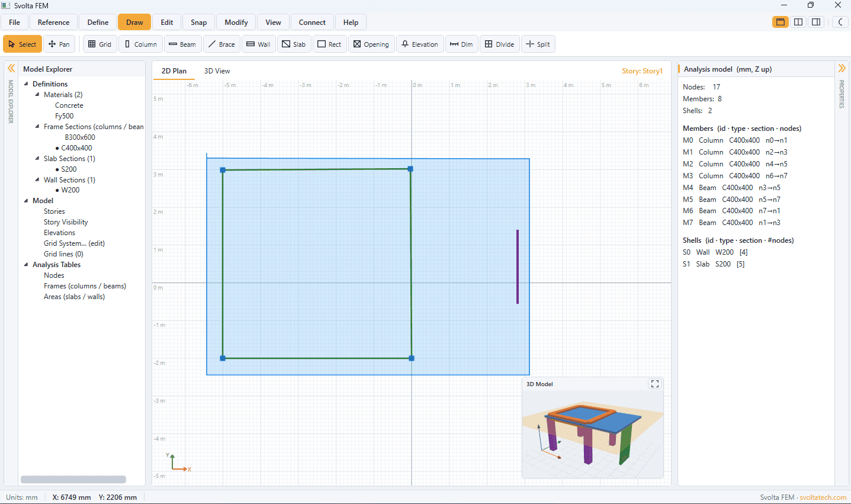Open the Snap menu
Image resolution: width=851 pixels, height=504 pixels.
199,23
